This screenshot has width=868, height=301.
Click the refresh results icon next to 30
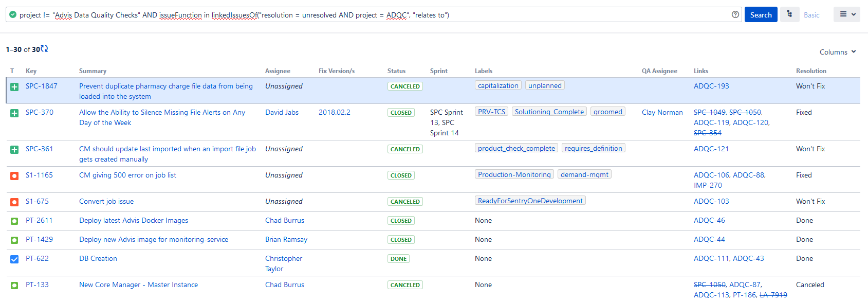(x=44, y=49)
